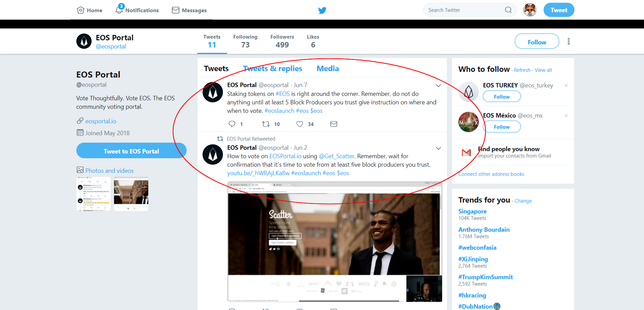Open the Anthony Bourdain trend

point(484,230)
